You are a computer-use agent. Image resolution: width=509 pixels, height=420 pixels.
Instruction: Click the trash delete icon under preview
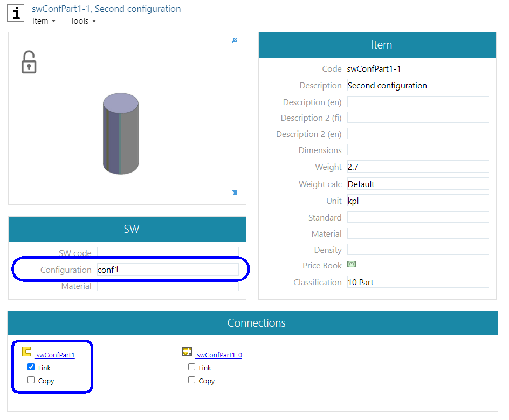tap(235, 192)
